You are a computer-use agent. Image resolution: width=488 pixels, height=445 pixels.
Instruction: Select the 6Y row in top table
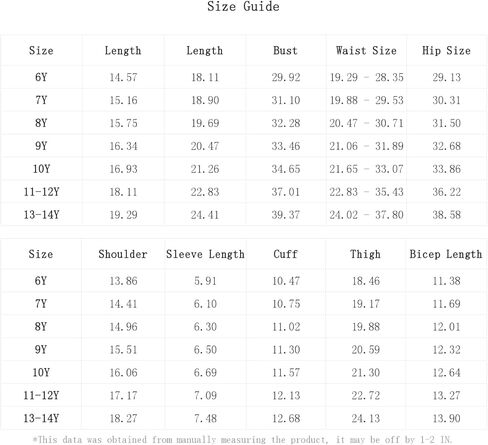coord(244,77)
